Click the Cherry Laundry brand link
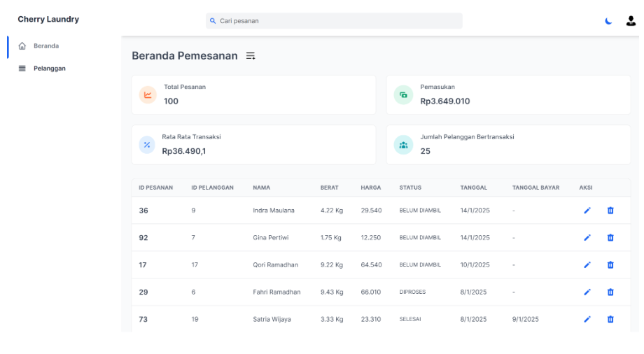Viewport: 644px width, 354px height. (x=48, y=20)
